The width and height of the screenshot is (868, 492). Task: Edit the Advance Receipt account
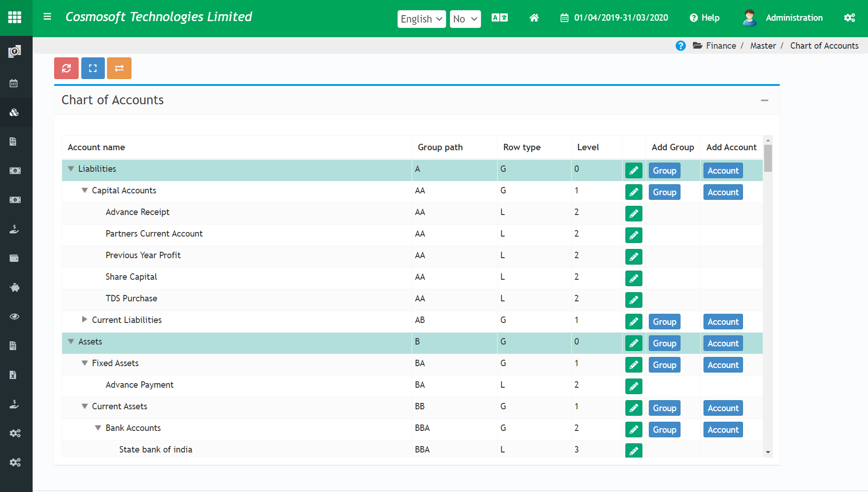(634, 214)
